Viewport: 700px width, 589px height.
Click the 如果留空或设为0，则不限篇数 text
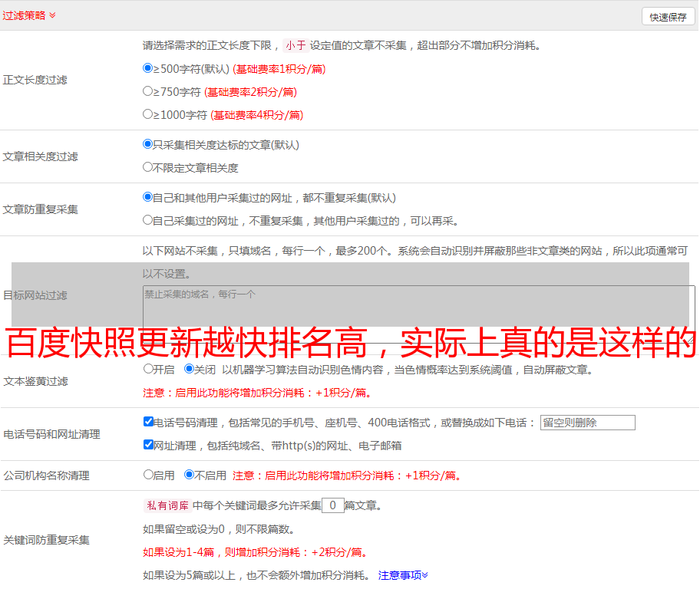219,529
